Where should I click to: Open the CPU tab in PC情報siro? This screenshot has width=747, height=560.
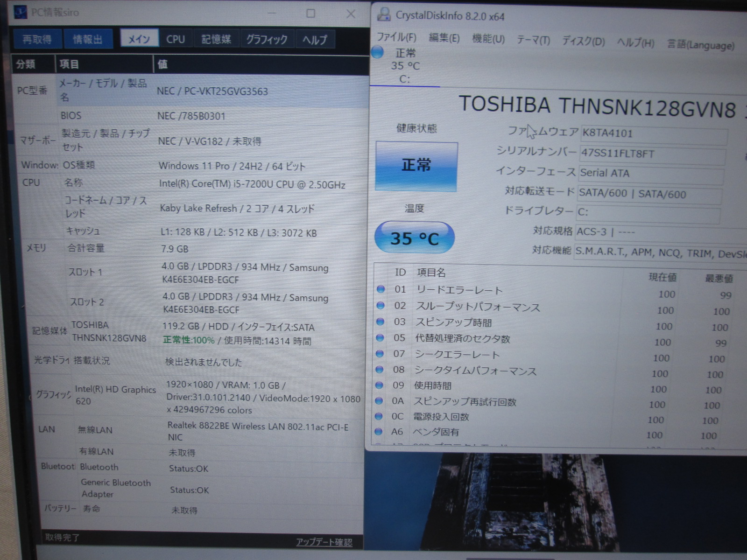point(176,39)
